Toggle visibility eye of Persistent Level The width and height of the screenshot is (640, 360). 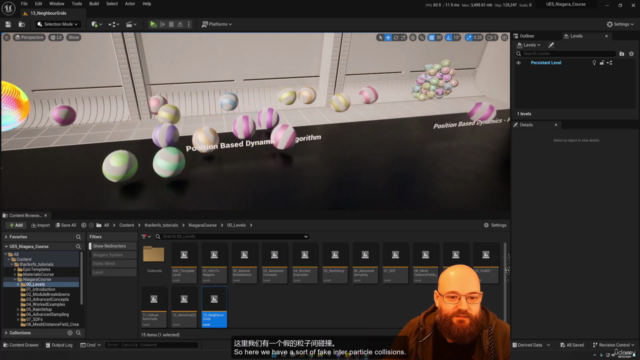click(518, 63)
